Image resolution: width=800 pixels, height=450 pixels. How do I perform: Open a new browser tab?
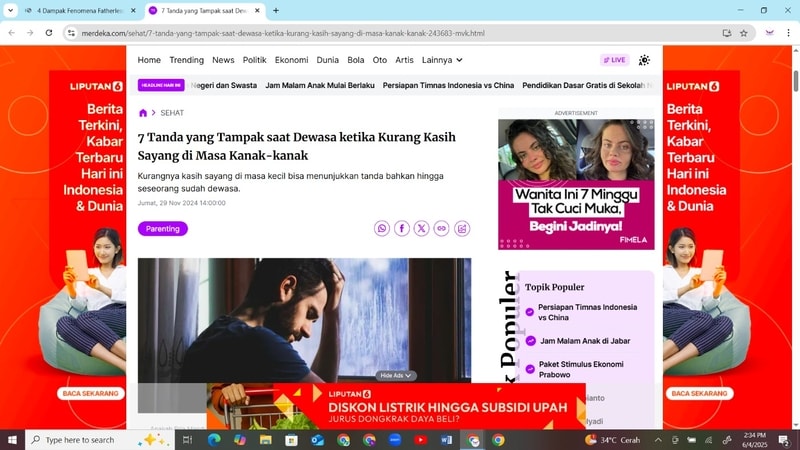[x=276, y=10]
